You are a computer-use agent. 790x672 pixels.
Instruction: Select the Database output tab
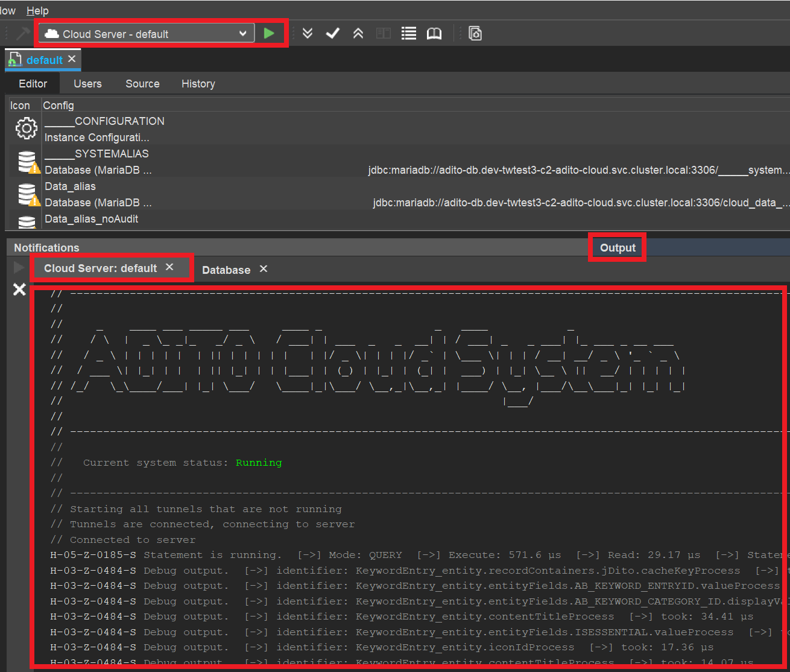226,270
